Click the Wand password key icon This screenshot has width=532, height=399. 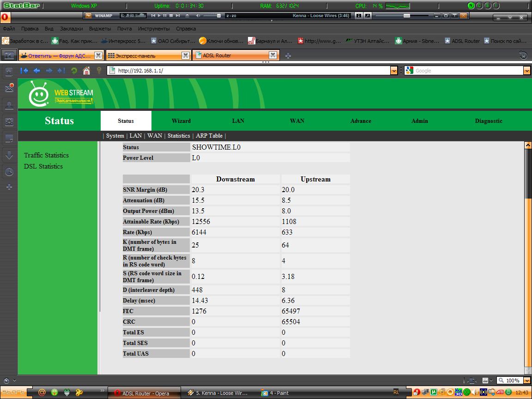click(99, 71)
